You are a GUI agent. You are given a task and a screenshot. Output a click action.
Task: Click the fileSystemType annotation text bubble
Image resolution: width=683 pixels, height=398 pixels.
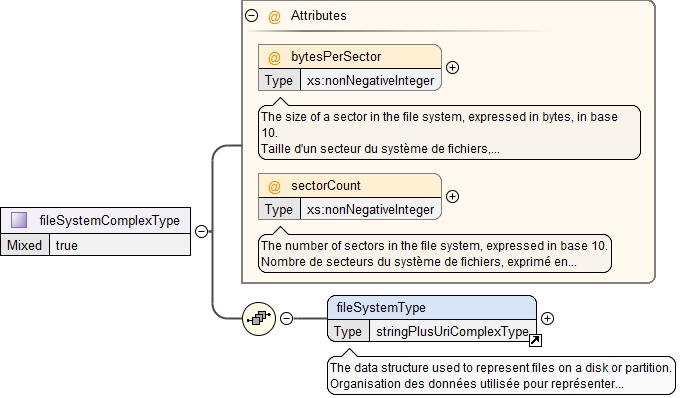[501, 375]
